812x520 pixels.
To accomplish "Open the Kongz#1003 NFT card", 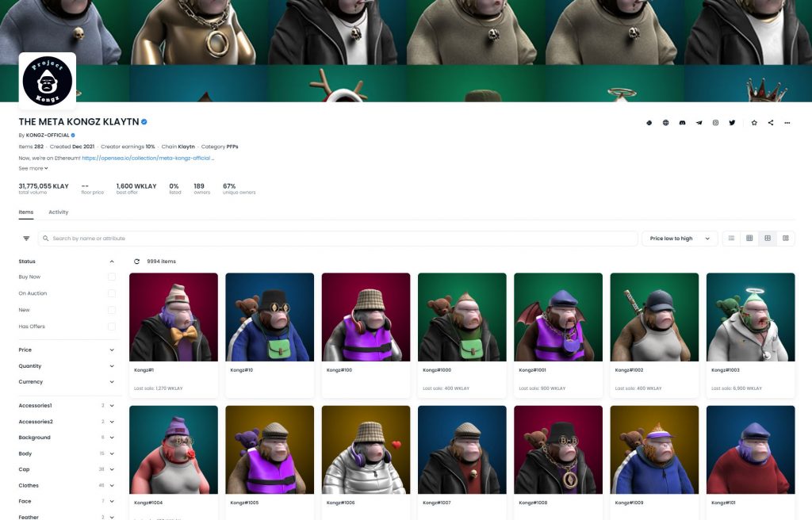I will [750, 335].
